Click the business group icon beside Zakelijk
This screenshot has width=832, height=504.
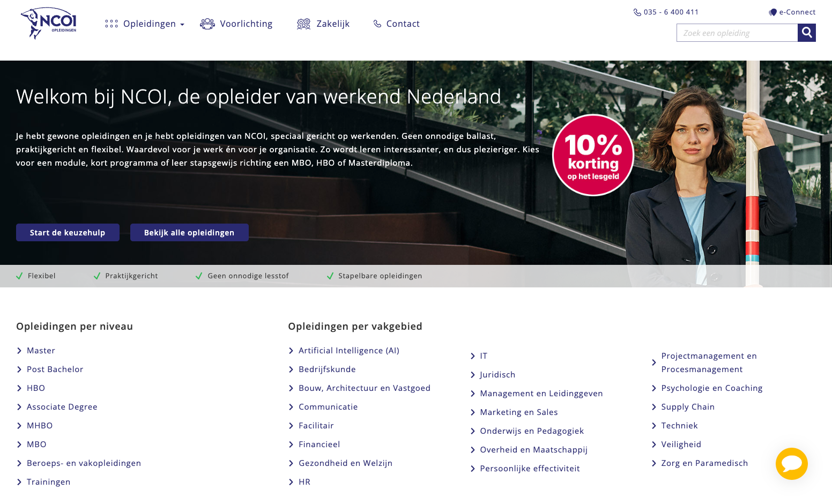pos(304,24)
